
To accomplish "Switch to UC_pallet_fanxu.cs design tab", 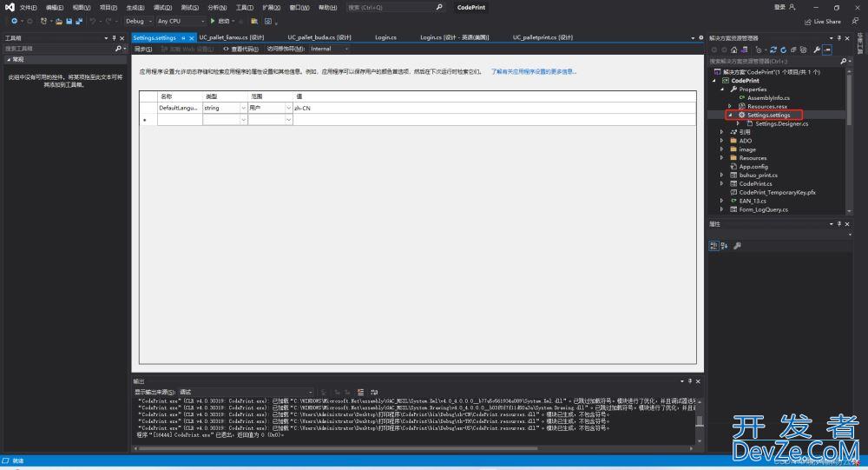I will tap(232, 37).
